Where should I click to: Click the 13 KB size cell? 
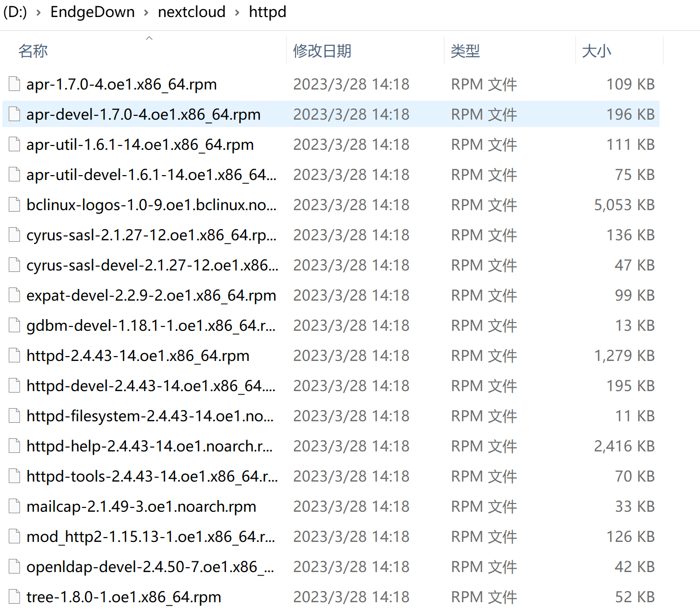pyautogui.click(x=635, y=325)
